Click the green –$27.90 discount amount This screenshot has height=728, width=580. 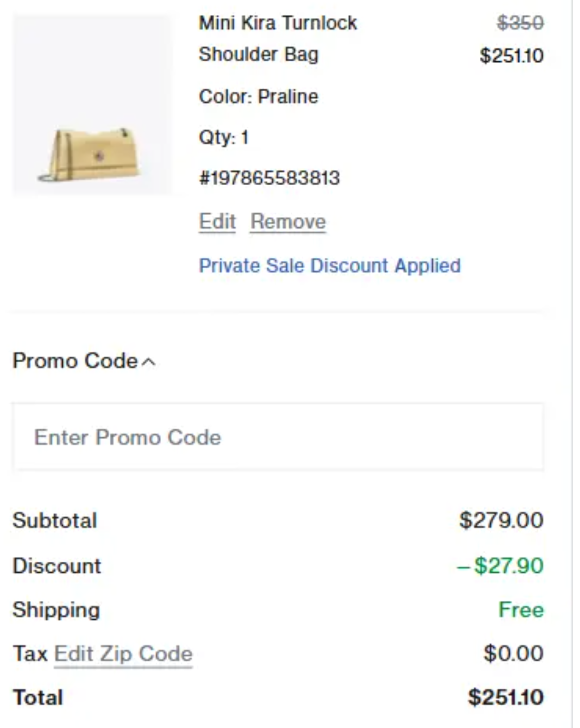500,566
